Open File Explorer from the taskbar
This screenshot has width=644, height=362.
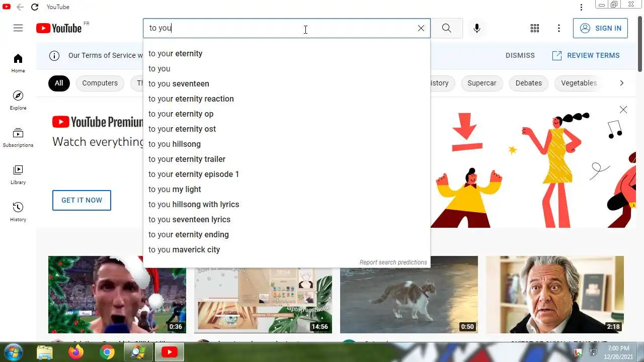pyautogui.click(x=45, y=352)
